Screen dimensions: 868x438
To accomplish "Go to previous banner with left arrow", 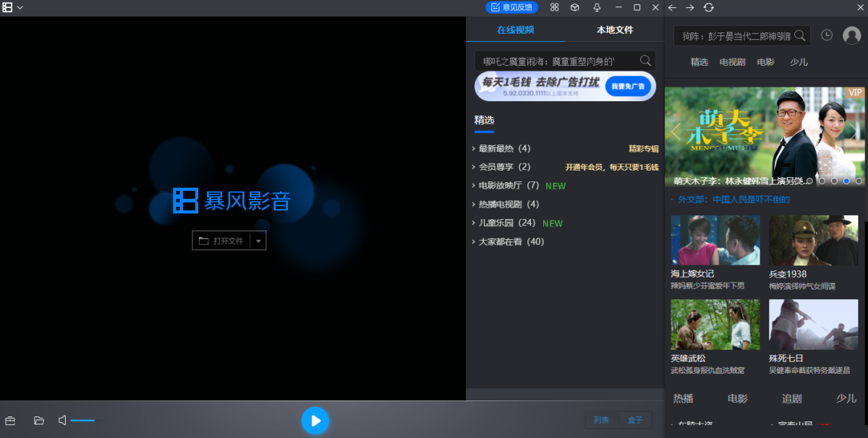I will [x=676, y=132].
